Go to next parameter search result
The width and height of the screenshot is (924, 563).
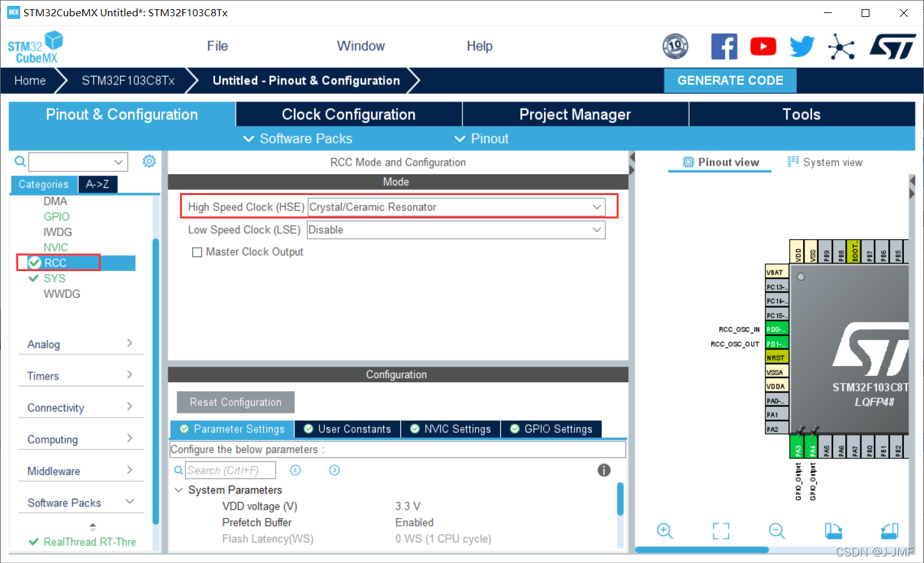(335, 470)
